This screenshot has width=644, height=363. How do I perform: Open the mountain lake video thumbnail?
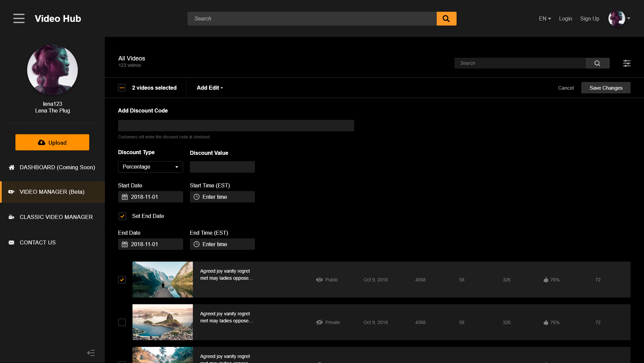pyautogui.click(x=163, y=279)
